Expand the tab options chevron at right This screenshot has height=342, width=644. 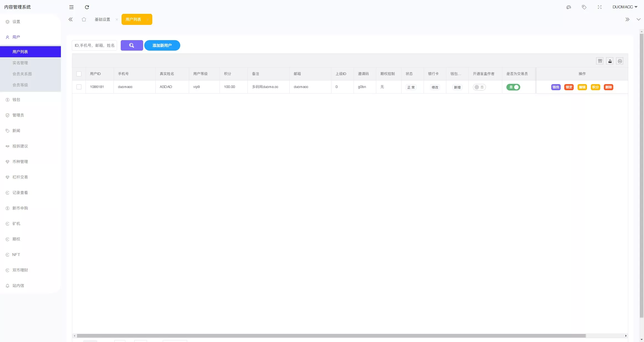click(x=638, y=19)
